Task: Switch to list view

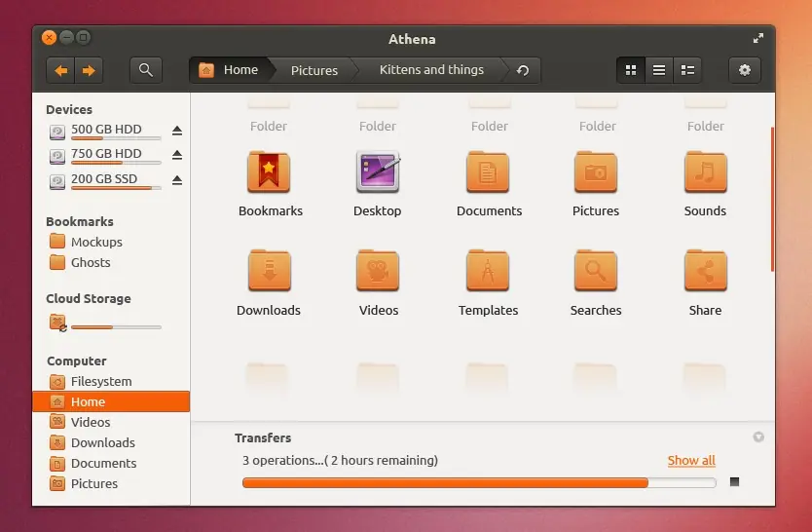Action: tap(659, 70)
